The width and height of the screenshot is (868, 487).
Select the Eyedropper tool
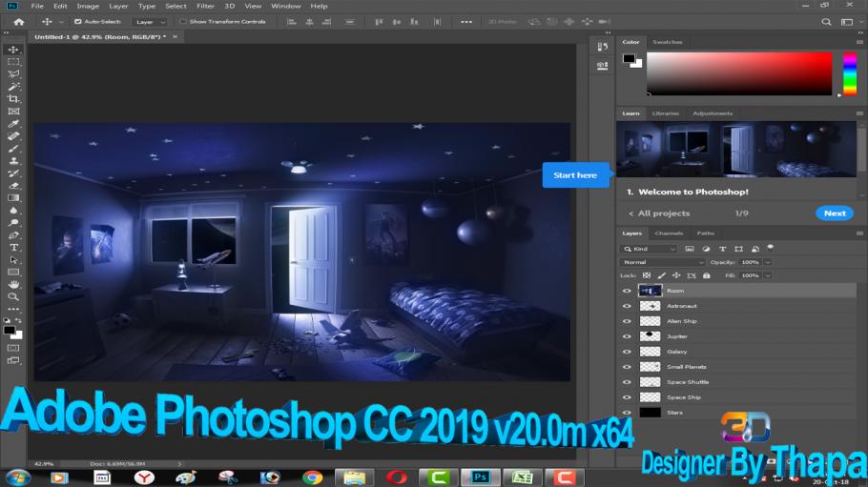13,123
